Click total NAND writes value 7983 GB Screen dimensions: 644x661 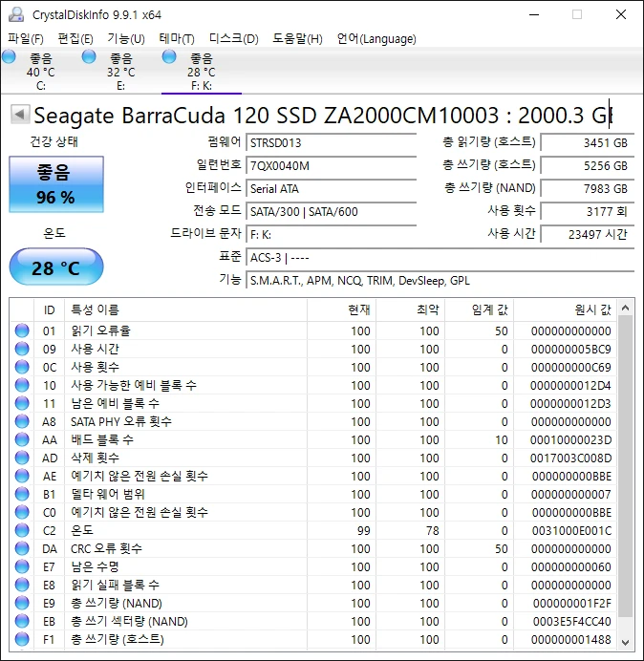click(x=587, y=188)
